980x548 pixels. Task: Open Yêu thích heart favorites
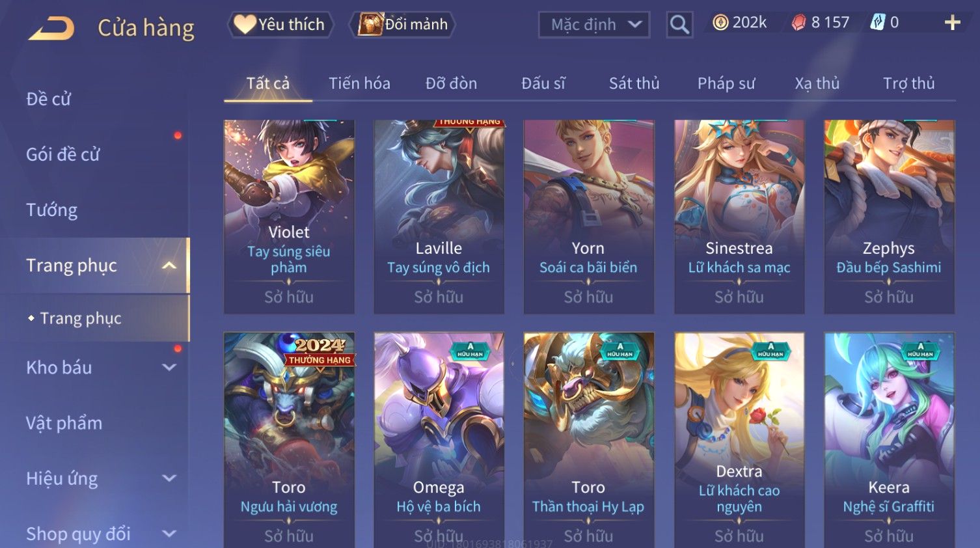[x=280, y=25]
